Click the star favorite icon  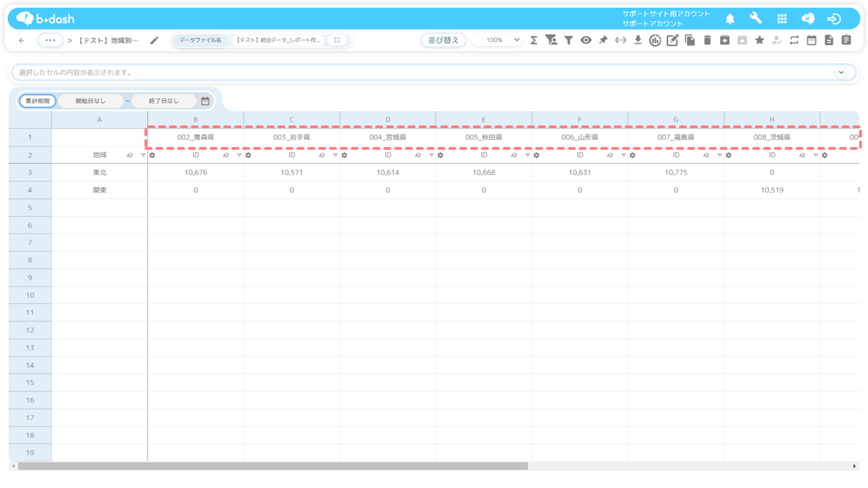point(759,41)
